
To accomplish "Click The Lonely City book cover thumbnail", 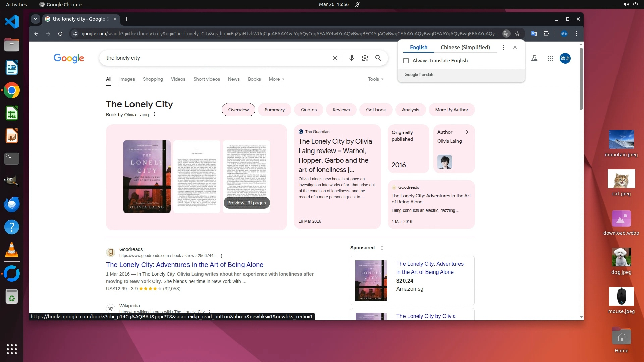I will click(147, 176).
